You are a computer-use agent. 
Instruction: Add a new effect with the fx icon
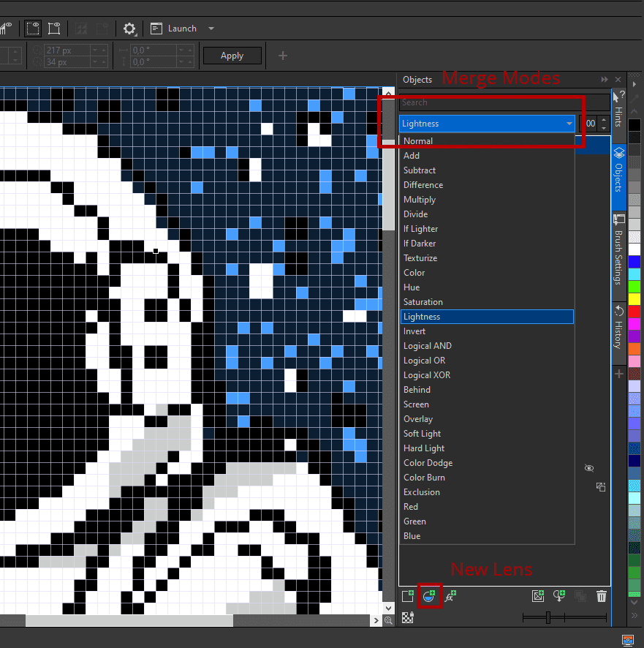(451, 597)
